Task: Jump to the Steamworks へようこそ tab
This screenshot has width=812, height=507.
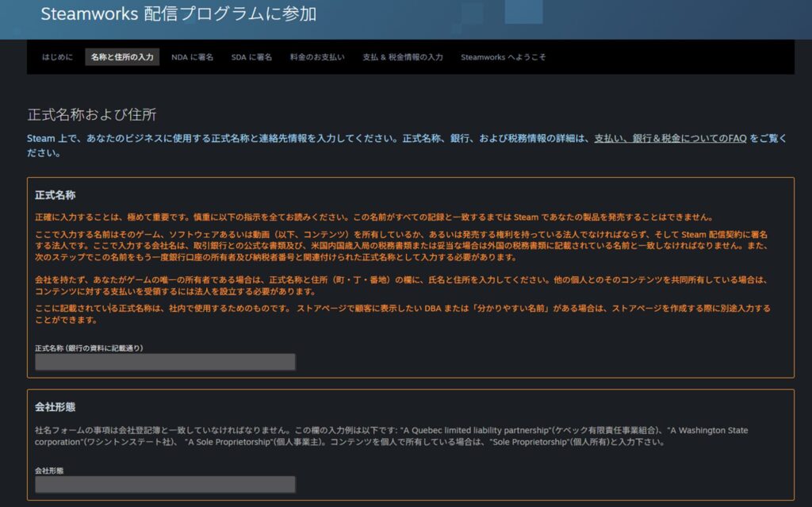Action: click(x=503, y=57)
